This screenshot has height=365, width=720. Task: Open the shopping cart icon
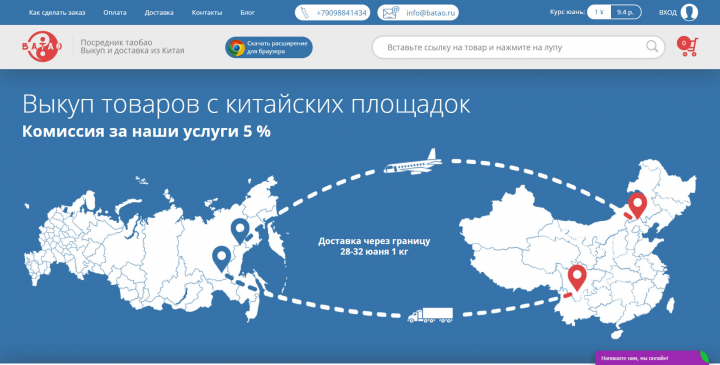point(687,46)
